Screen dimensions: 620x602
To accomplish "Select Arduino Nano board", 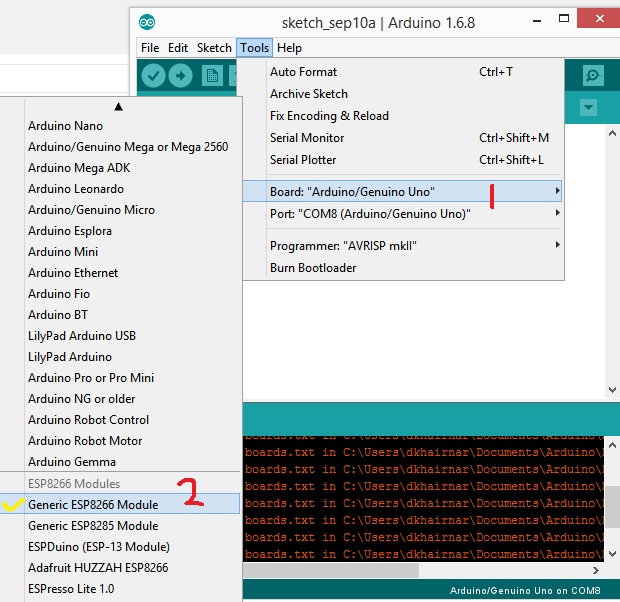I will [120, 126].
